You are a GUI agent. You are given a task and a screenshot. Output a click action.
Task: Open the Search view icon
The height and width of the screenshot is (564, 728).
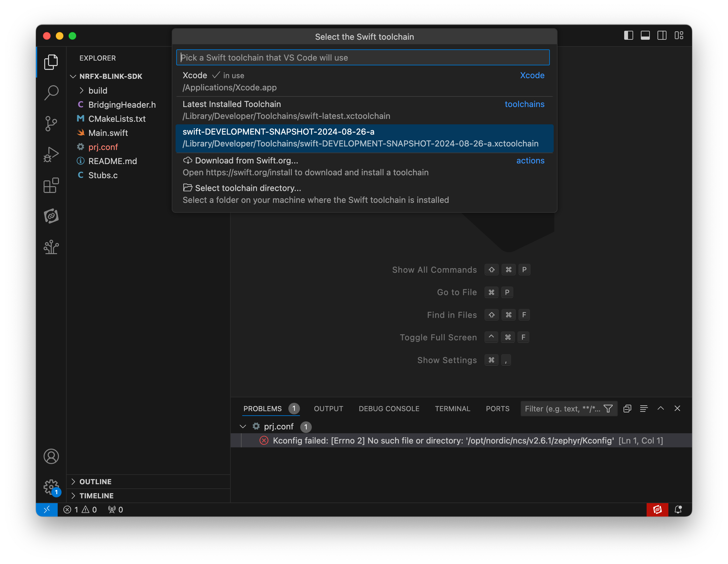pos(51,93)
